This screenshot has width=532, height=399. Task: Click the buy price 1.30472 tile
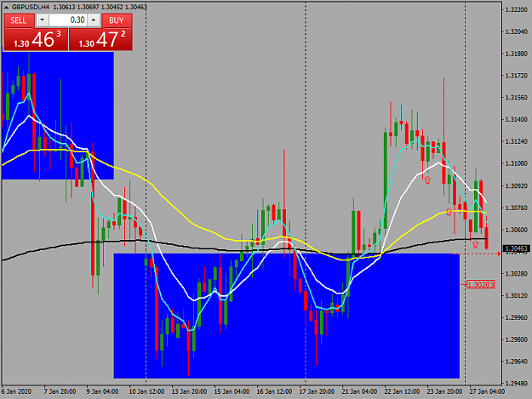coord(100,39)
